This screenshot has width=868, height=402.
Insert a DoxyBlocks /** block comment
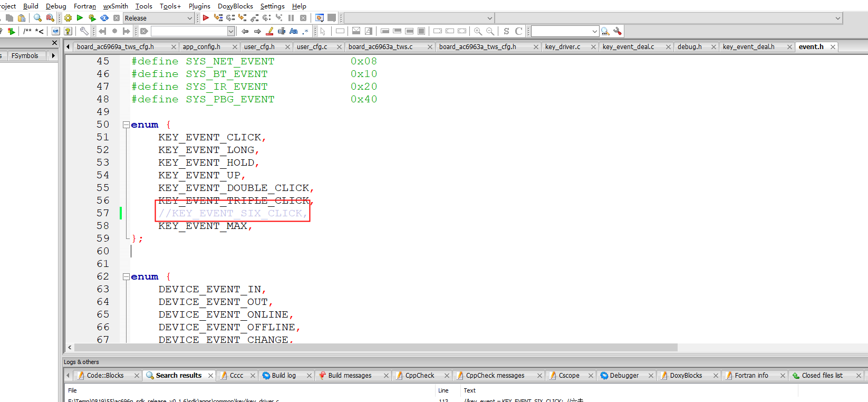27,31
